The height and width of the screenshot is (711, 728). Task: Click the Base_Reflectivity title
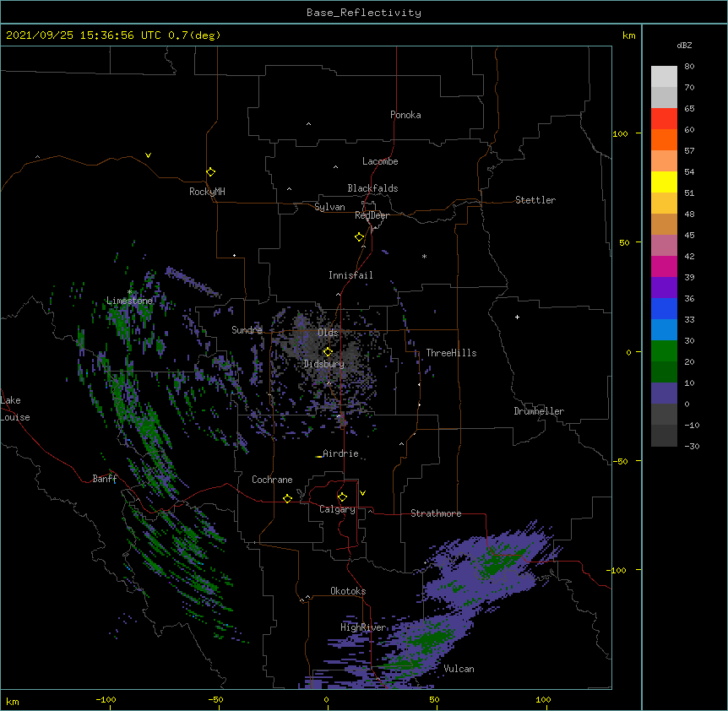(x=364, y=13)
